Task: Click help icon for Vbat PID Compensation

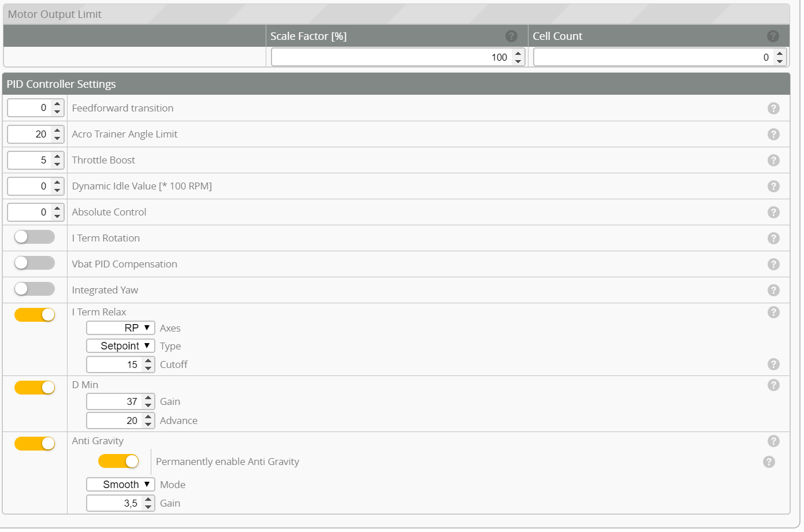Action: coord(773,265)
